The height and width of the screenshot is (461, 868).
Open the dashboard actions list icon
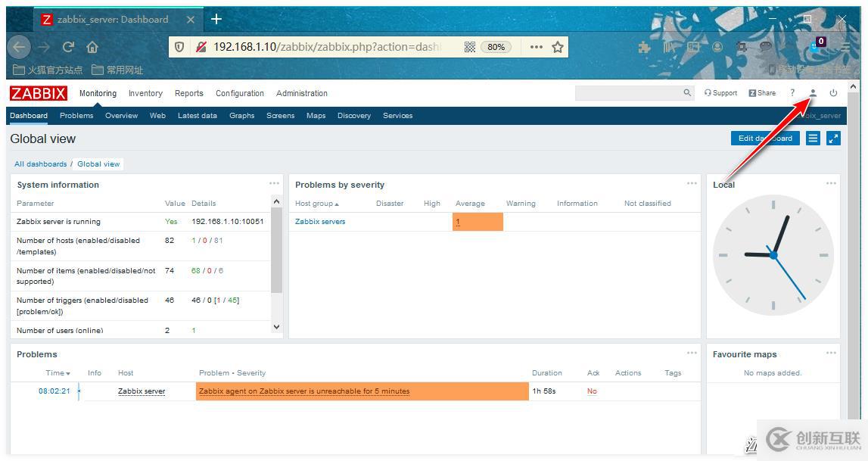click(813, 139)
